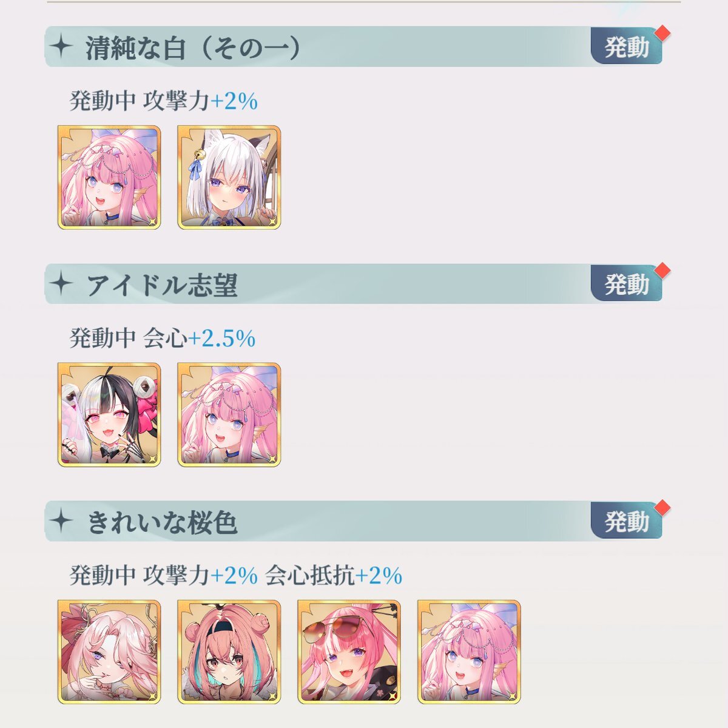The image size is (728, 728).
Task: Open the アイドル志望 section header title
Action: (161, 285)
